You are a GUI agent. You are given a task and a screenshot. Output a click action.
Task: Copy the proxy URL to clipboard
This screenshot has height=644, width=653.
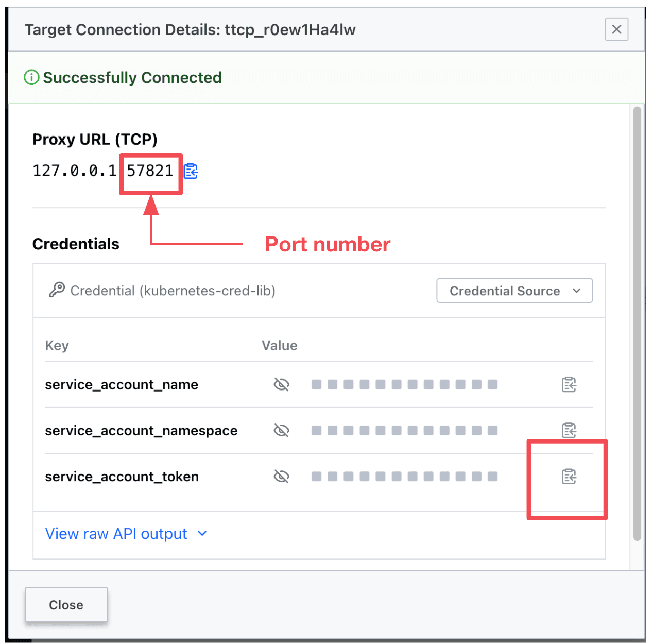tap(191, 171)
